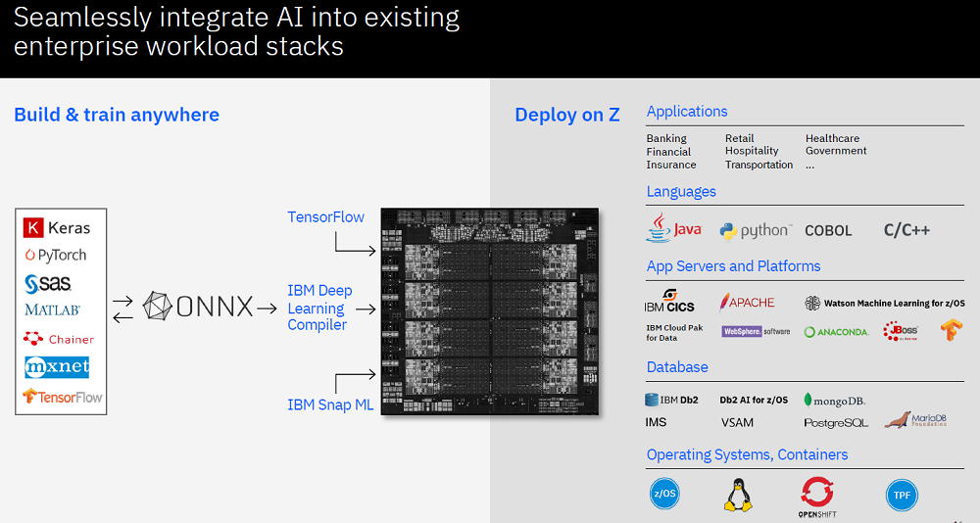Click the Db2 AI for z/OS text

pyautogui.click(x=754, y=400)
